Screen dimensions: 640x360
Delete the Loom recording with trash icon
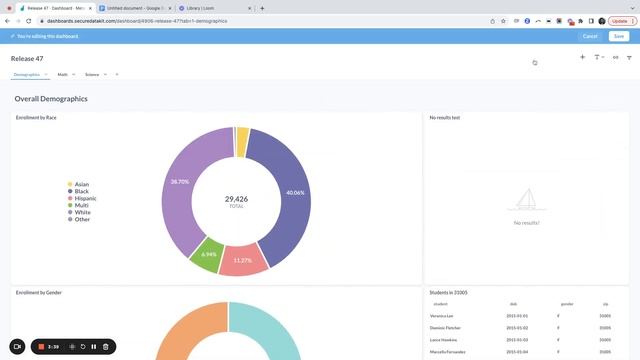105,347
